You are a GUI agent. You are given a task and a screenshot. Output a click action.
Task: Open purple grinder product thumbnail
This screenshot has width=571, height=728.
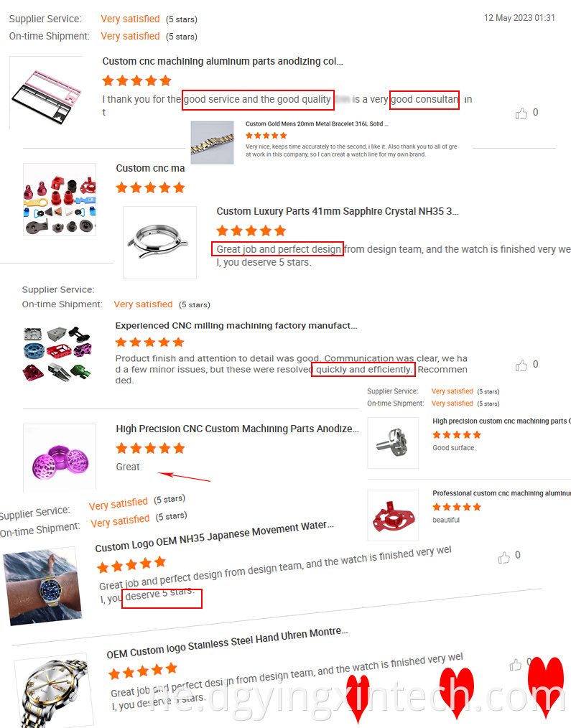click(x=60, y=458)
